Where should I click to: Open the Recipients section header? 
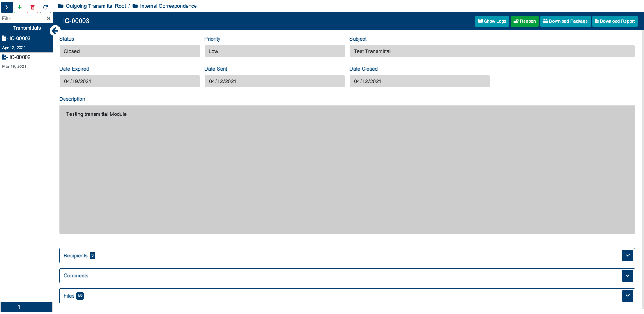pos(347,255)
